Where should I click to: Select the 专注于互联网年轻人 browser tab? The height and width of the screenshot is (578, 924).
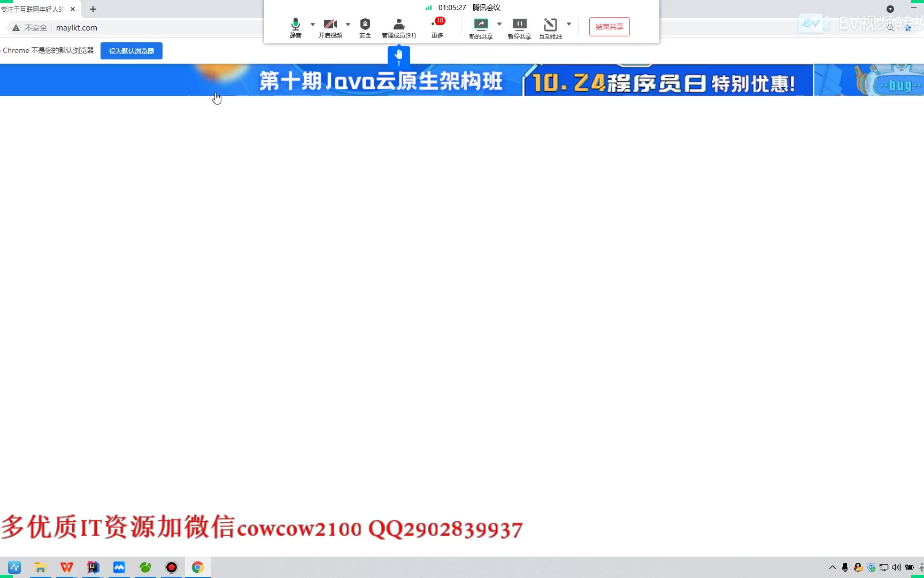[33, 9]
